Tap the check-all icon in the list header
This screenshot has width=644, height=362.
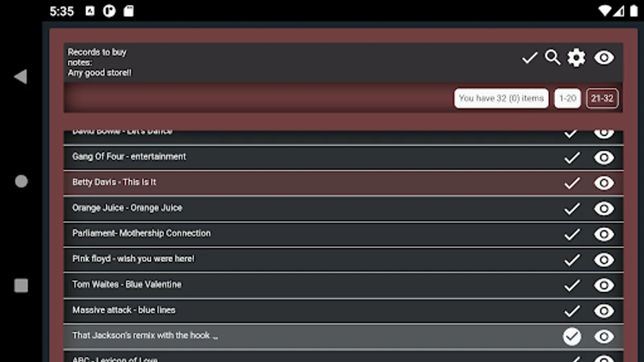coord(530,58)
